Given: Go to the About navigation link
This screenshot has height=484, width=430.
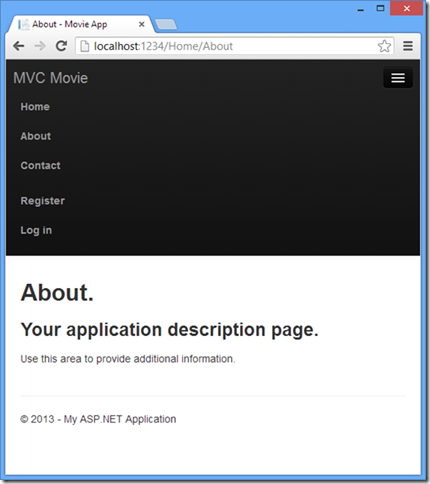Looking at the screenshot, I should 36,136.
